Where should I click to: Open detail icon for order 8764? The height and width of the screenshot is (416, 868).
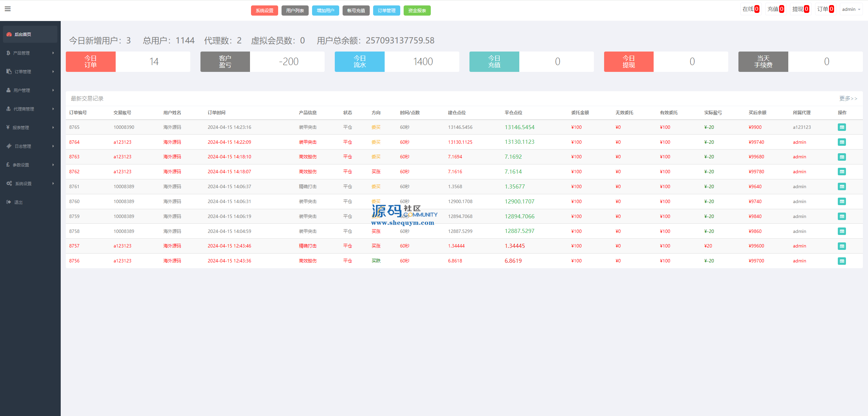[x=842, y=142]
